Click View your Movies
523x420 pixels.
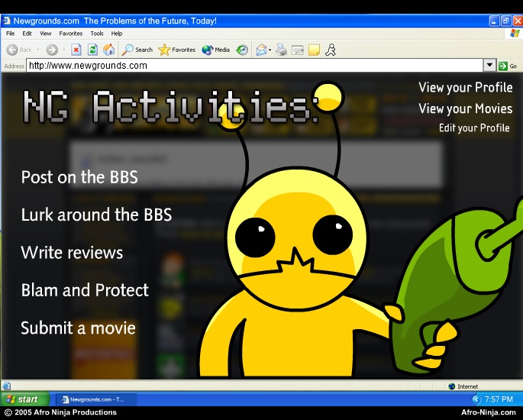466,108
